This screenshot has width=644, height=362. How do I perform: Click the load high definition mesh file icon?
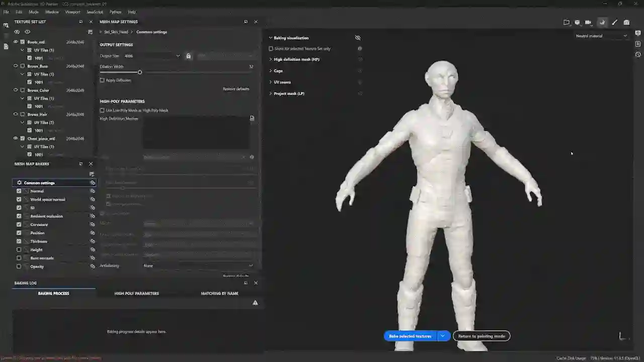(x=252, y=119)
